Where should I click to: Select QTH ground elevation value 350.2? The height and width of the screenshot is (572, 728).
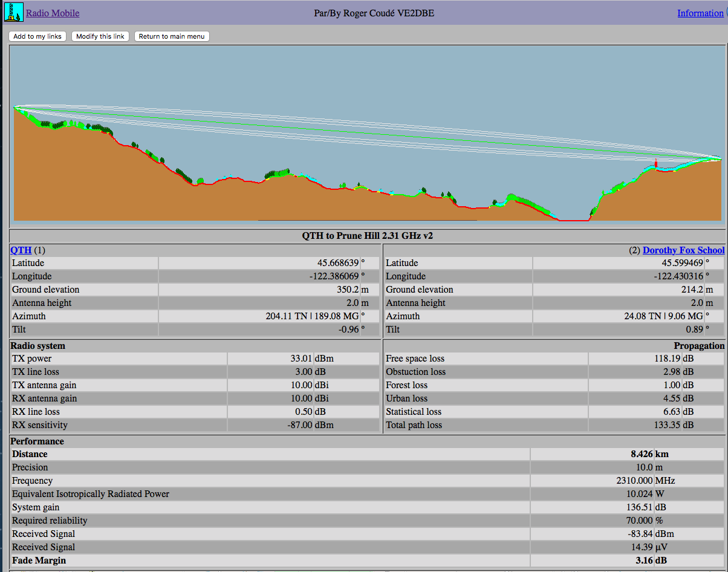coord(348,290)
